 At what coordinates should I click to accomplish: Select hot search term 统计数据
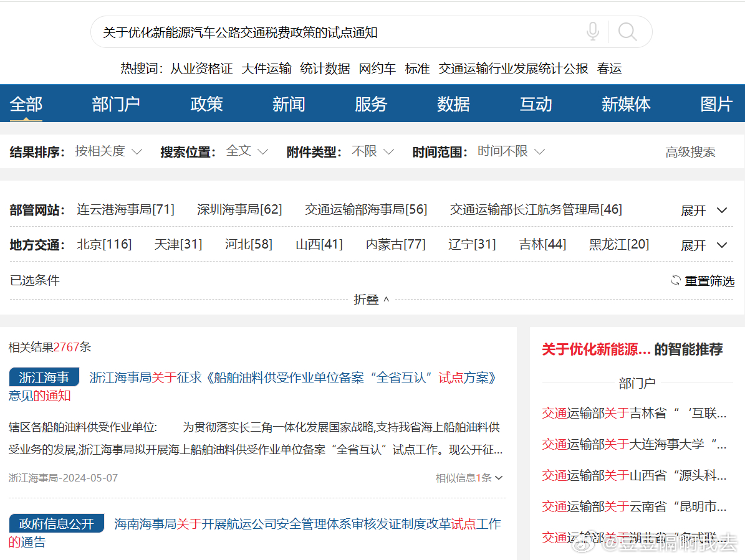pos(325,69)
